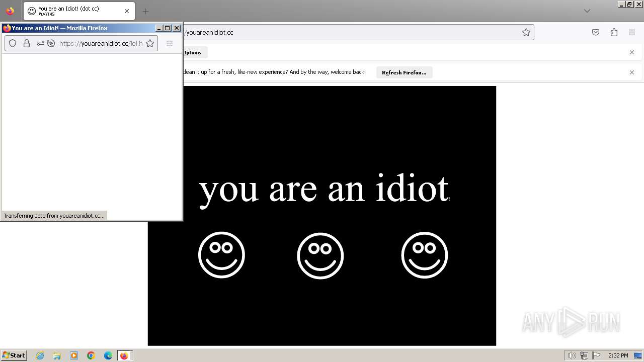Viewport: 644px width, 362px height.
Task: Save page to Pocket in main toolbar
Action: [x=596, y=32]
